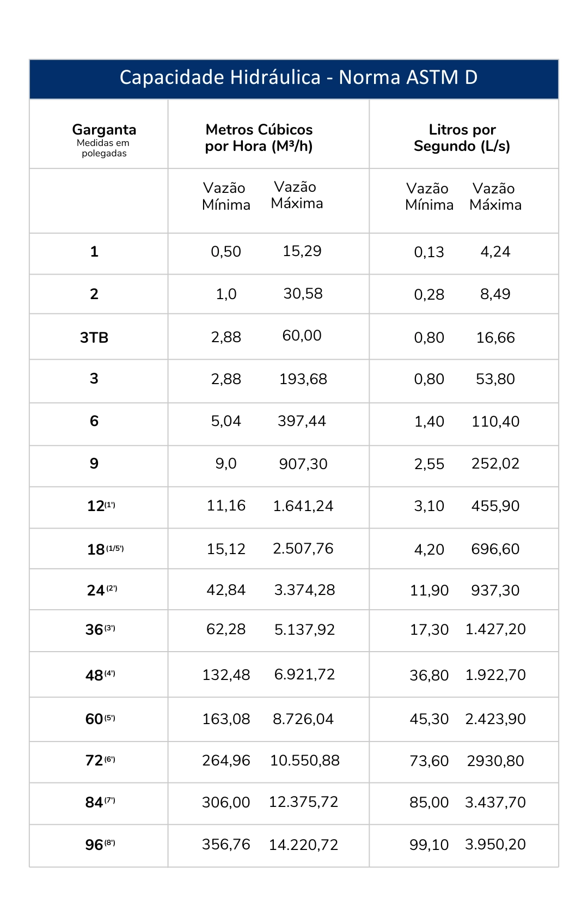
Task: Click the throat size label 12 (1')
Action: (x=101, y=506)
